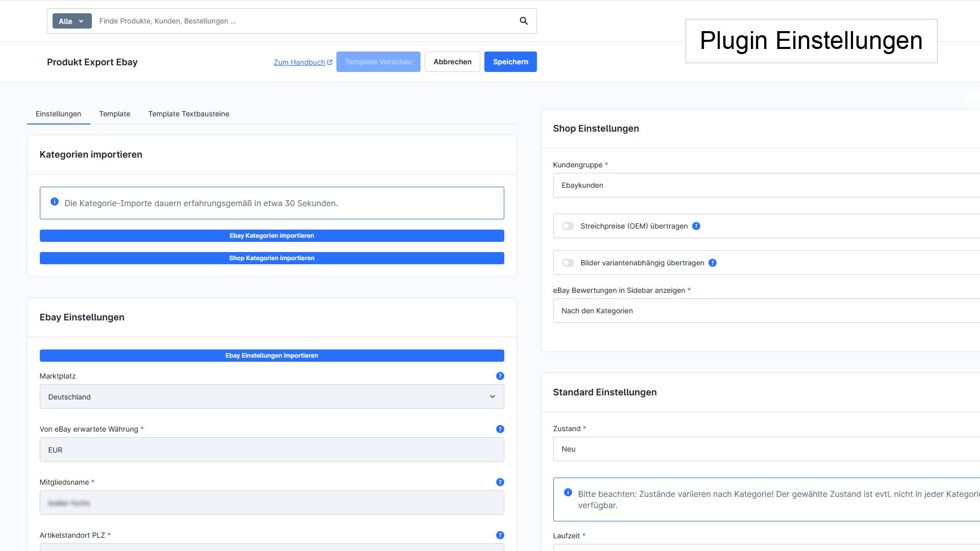Image resolution: width=980 pixels, height=551 pixels.
Task: Switch to the Einstellungen tab
Action: click(58, 114)
